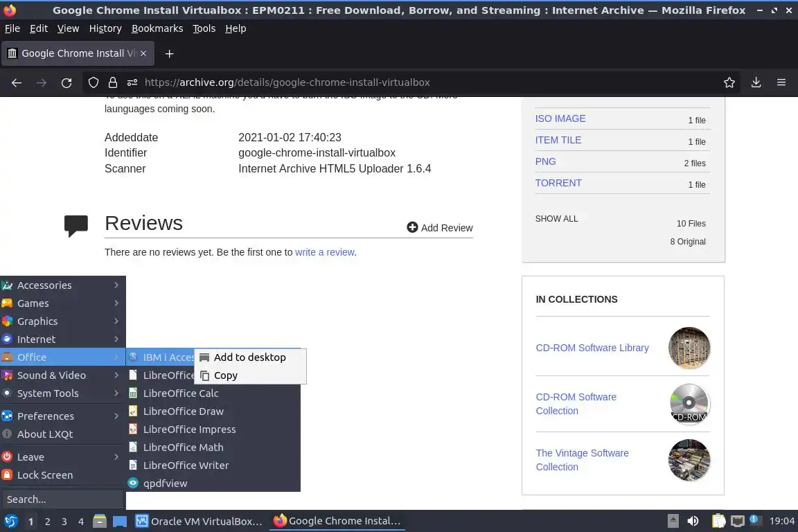Launch LibreOffice Math from the menu

pos(213,447)
